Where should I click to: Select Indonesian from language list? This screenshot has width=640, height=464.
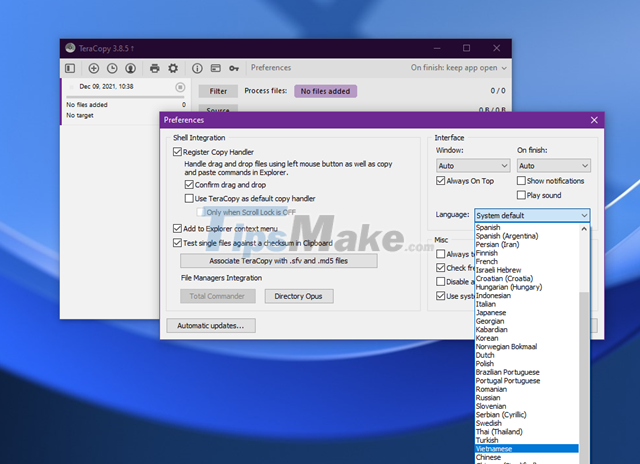tap(527, 295)
